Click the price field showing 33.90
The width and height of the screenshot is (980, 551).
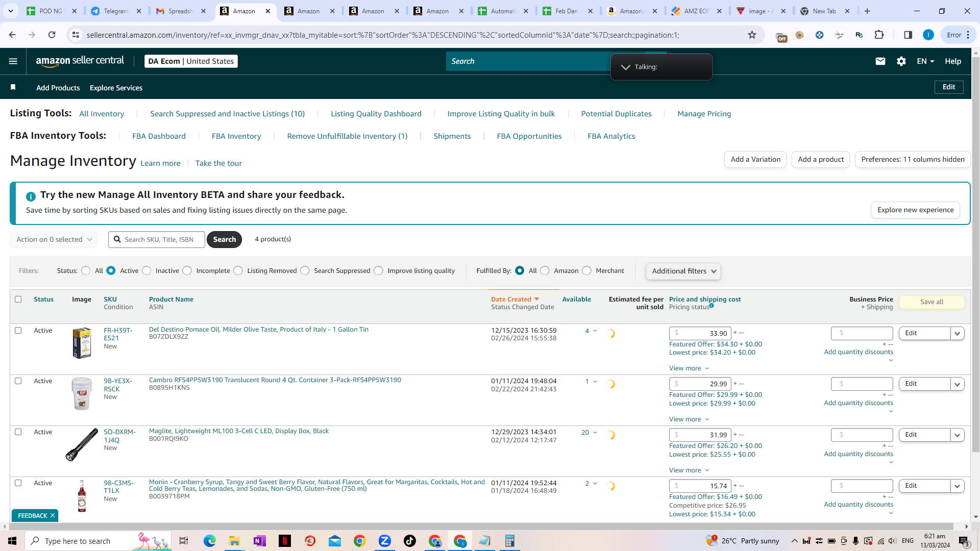point(700,333)
